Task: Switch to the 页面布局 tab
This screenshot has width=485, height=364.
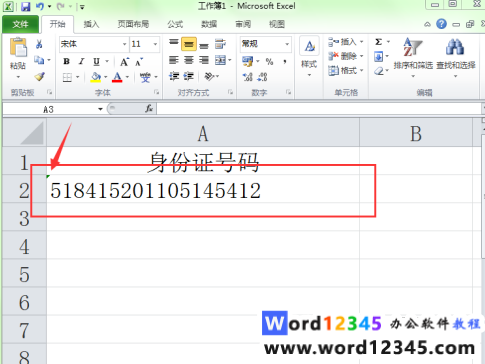Action: coord(133,24)
